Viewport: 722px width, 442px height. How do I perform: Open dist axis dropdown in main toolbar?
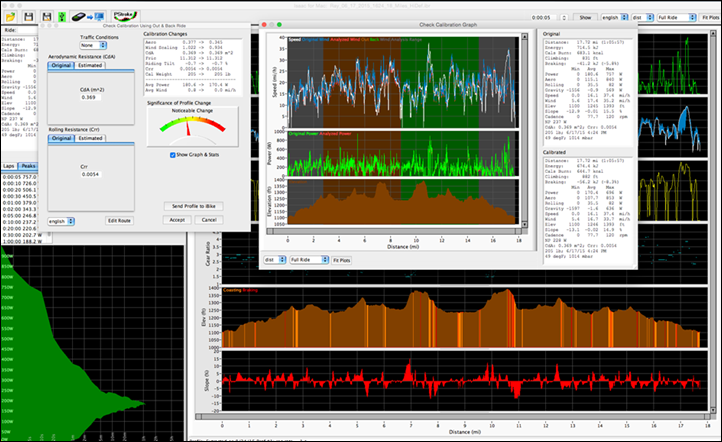point(643,17)
